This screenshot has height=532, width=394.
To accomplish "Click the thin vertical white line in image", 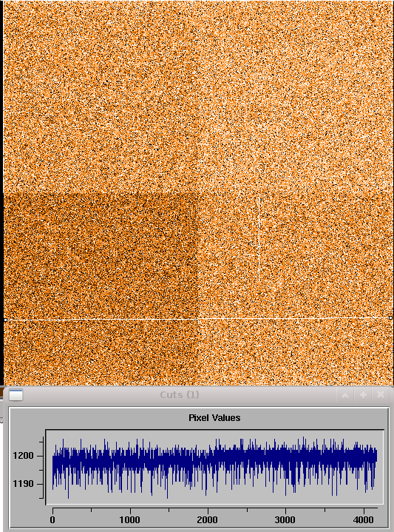I will tap(259, 238).
